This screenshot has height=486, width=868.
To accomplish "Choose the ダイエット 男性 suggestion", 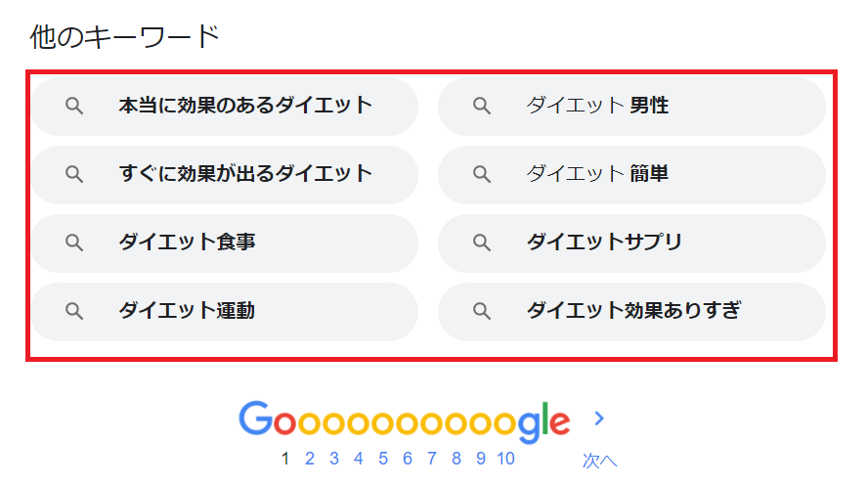I will [x=631, y=107].
